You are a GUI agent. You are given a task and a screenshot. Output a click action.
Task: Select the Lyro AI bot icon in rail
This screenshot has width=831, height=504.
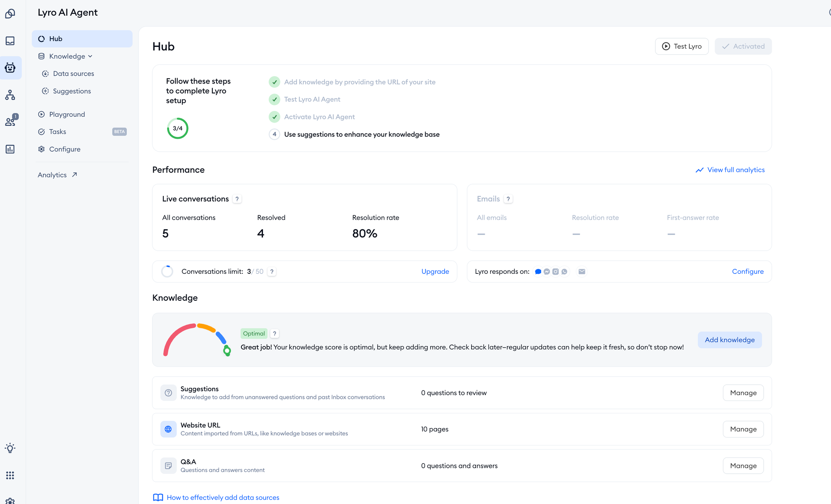click(x=10, y=68)
